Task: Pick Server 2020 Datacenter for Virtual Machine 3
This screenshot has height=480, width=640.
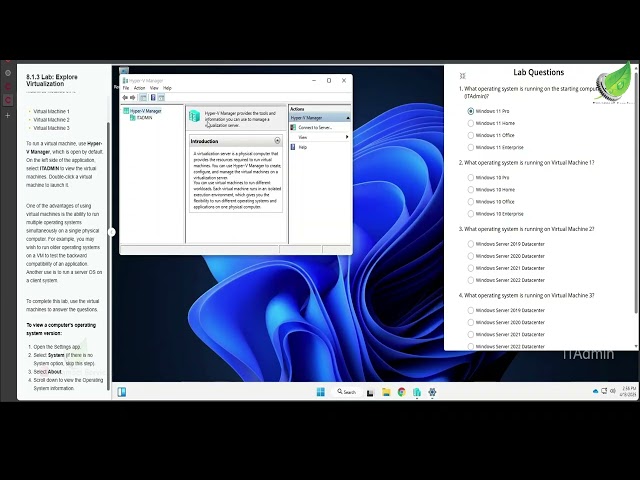Action: tap(471, 322)
